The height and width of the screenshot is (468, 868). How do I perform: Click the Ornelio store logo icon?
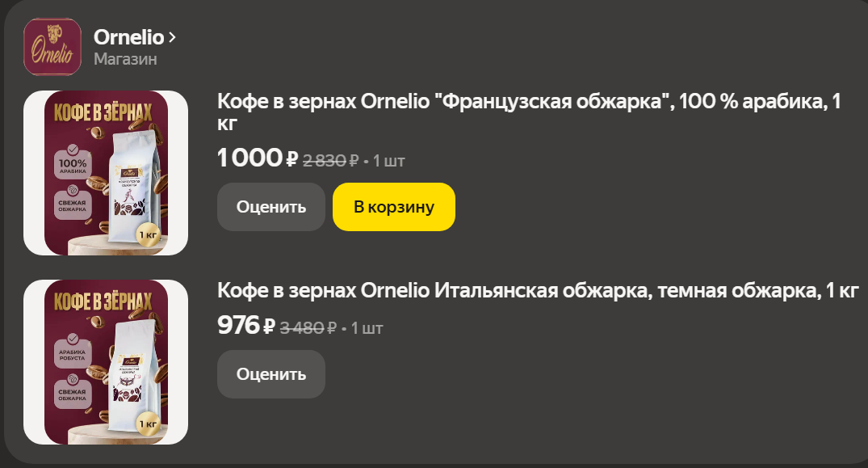click(x=52, y=47)
